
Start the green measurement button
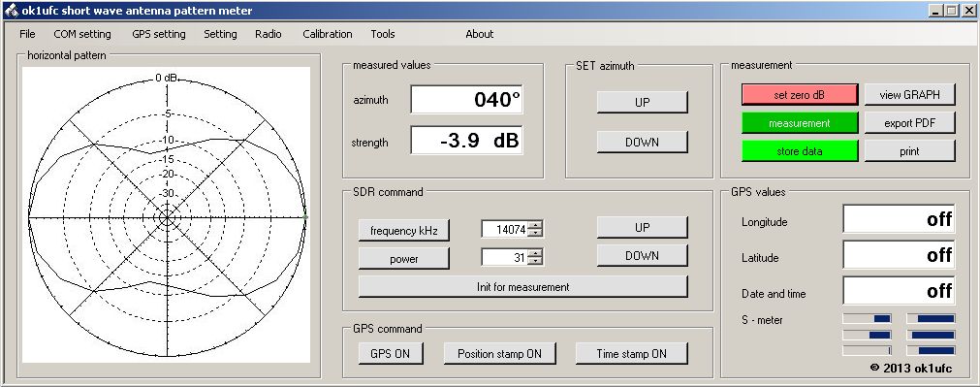click(x=800, y=123)
